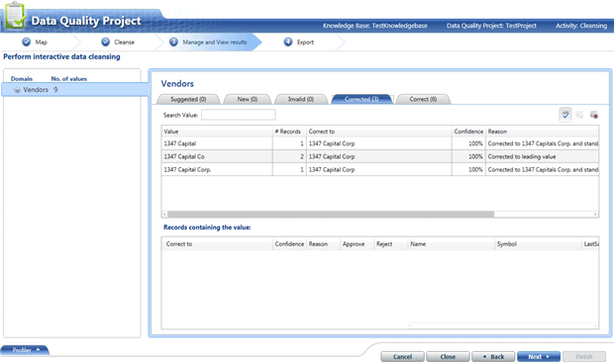Click the reject all terms icon
The height and width of the screenshot is (364, 614).
tap(594, 115)
